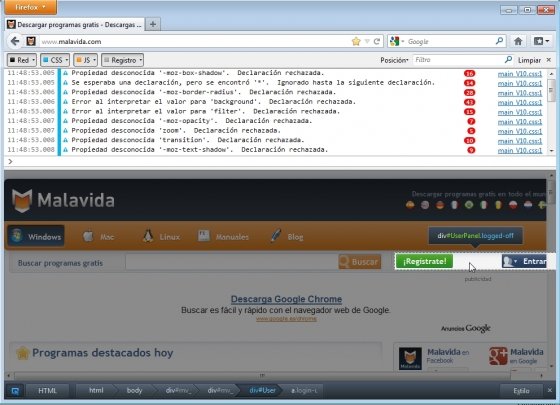Click the US flag language icon
This screenshot has width=560, height=405.
(425, 205)
